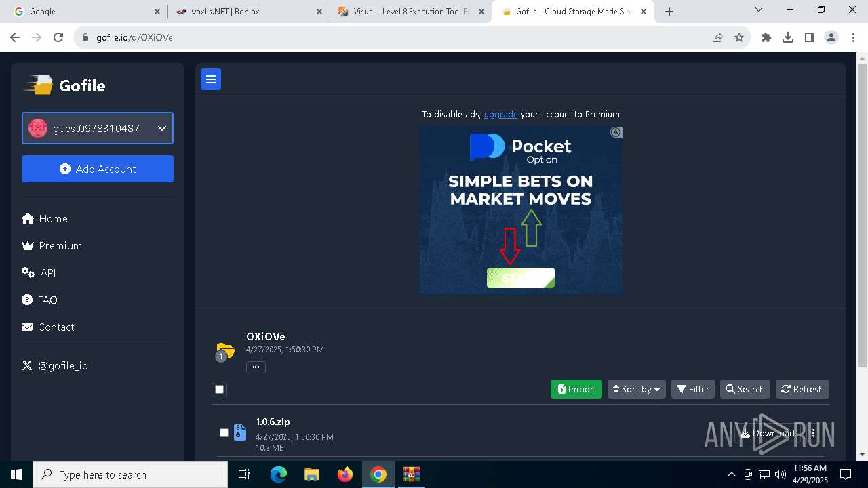Open File Explorer from taskbar

coord(311,474)
